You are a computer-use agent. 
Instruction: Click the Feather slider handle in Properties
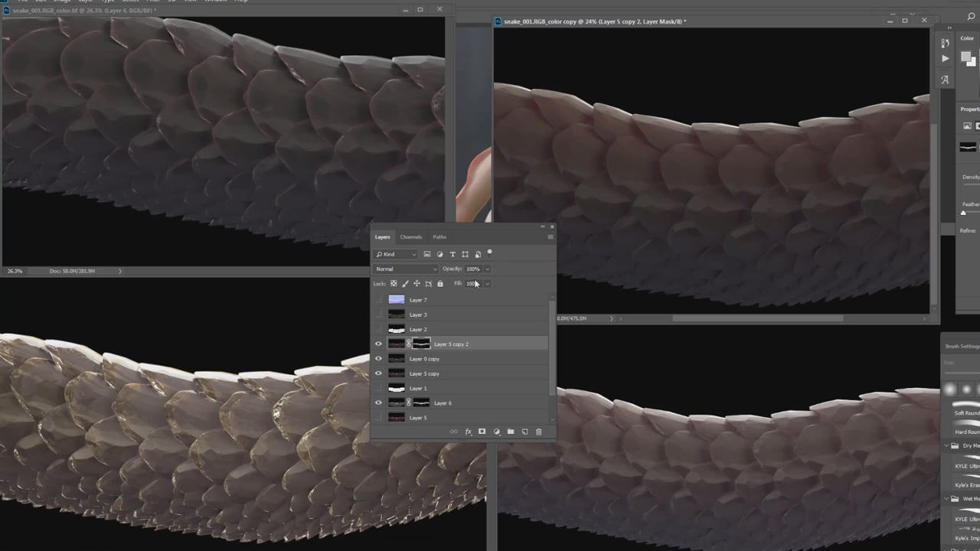pyautogui.click(x=963, y=213)
